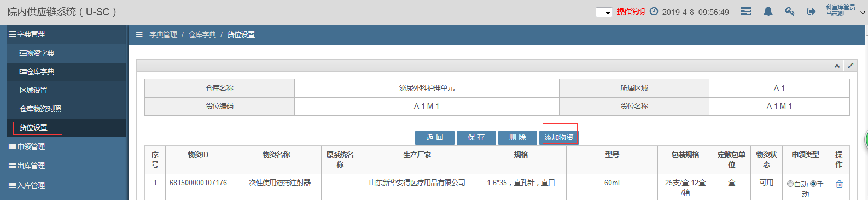
Task: Click the server list icon in header
Action: click(x=745, y=11)
